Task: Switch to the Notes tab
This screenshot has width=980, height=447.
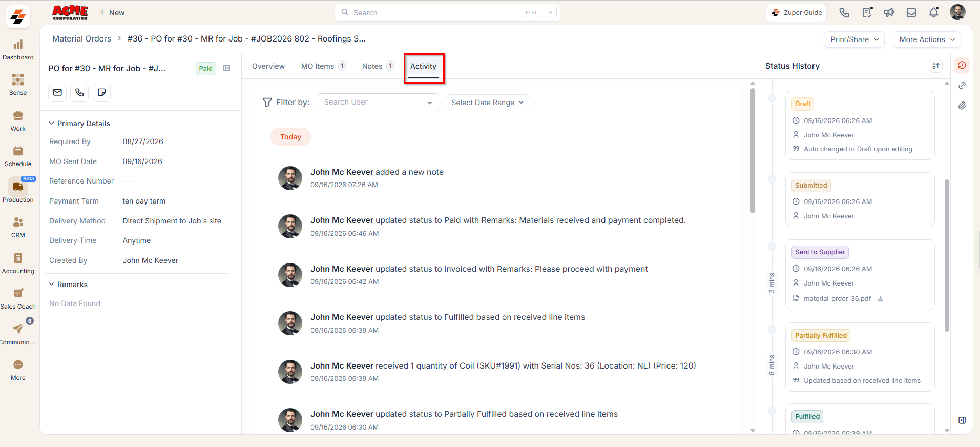Action: pyautogui.click(x=378, y=66)
